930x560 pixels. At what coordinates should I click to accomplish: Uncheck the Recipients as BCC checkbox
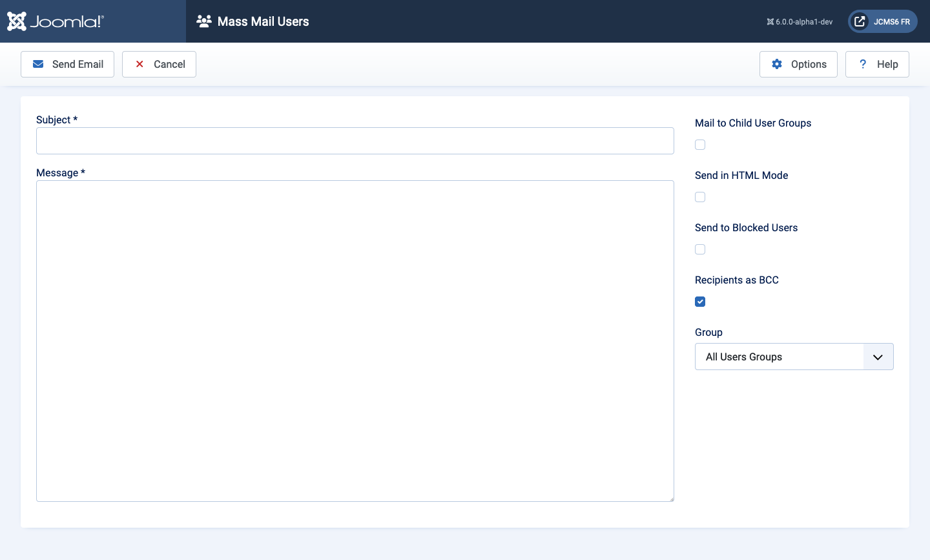pyautogui.click(x=700, y=302)
